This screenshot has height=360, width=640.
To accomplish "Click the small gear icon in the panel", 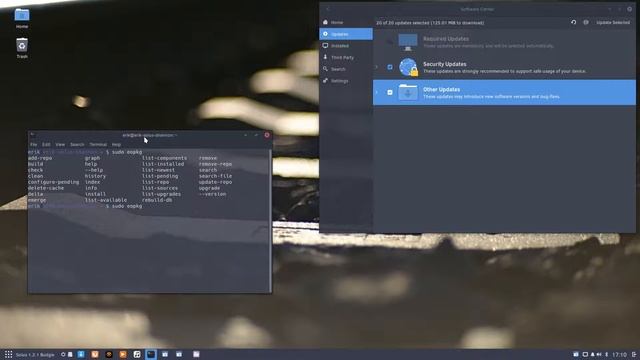I will tap(63, 354).
